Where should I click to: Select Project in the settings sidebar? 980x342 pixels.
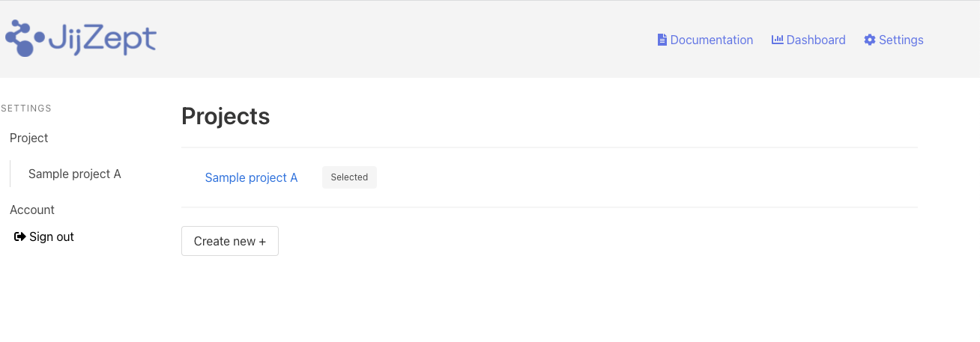[29, 138]
